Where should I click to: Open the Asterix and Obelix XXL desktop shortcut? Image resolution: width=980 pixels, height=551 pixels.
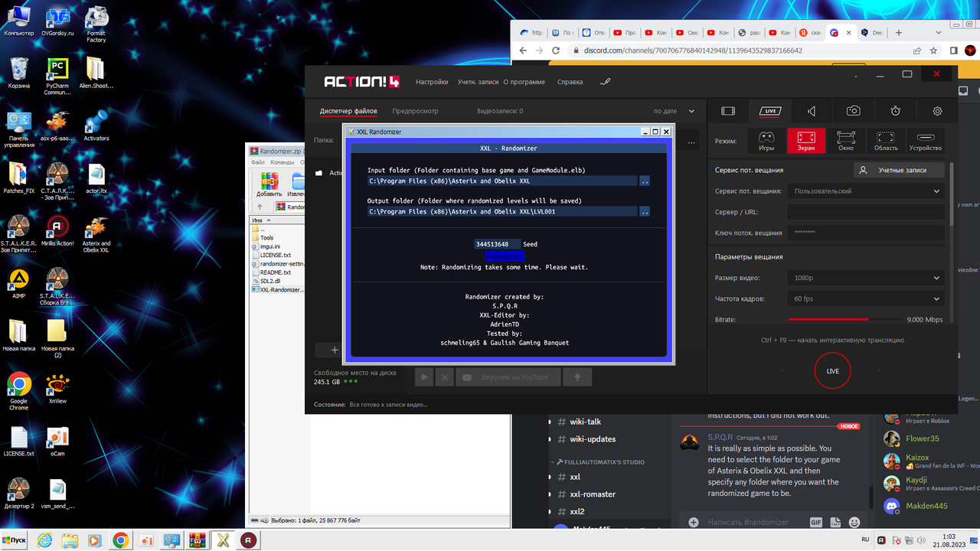96,234
